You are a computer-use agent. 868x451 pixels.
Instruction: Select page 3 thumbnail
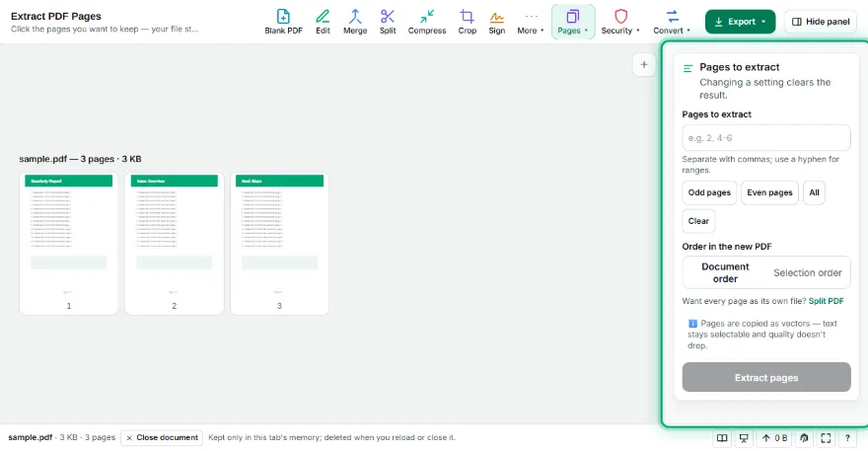[x=279, y=244]
